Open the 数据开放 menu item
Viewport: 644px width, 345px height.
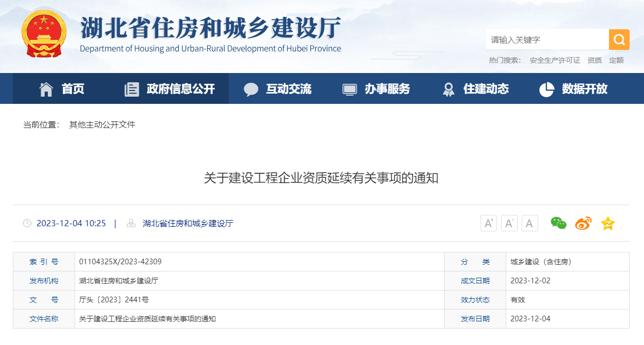(585, 89)
